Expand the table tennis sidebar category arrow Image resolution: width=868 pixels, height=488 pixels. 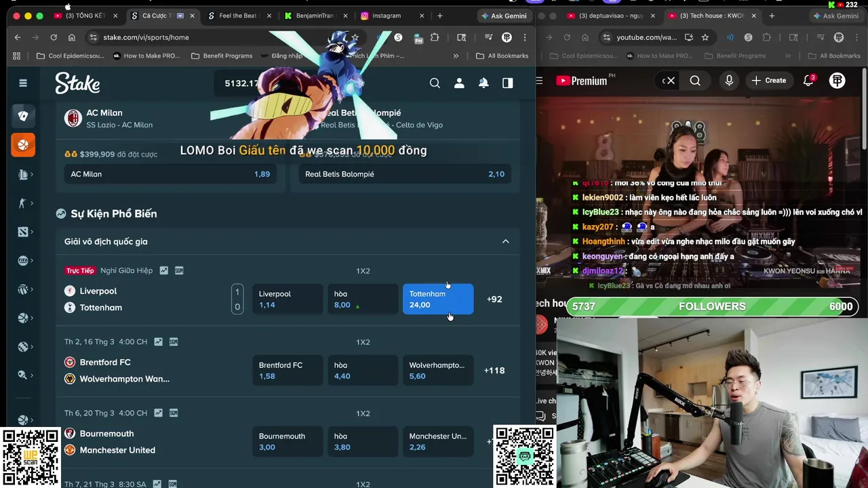pyautogui.click(x=32, y=375)
